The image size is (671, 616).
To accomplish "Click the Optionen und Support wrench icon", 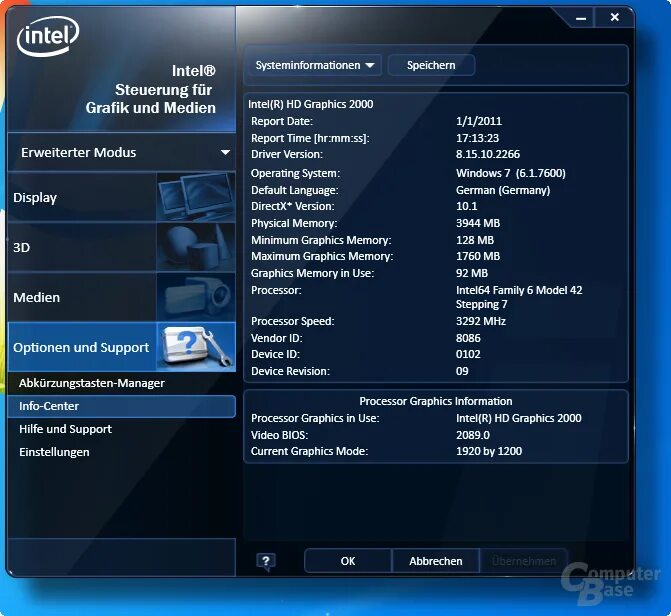I will 196,347.
